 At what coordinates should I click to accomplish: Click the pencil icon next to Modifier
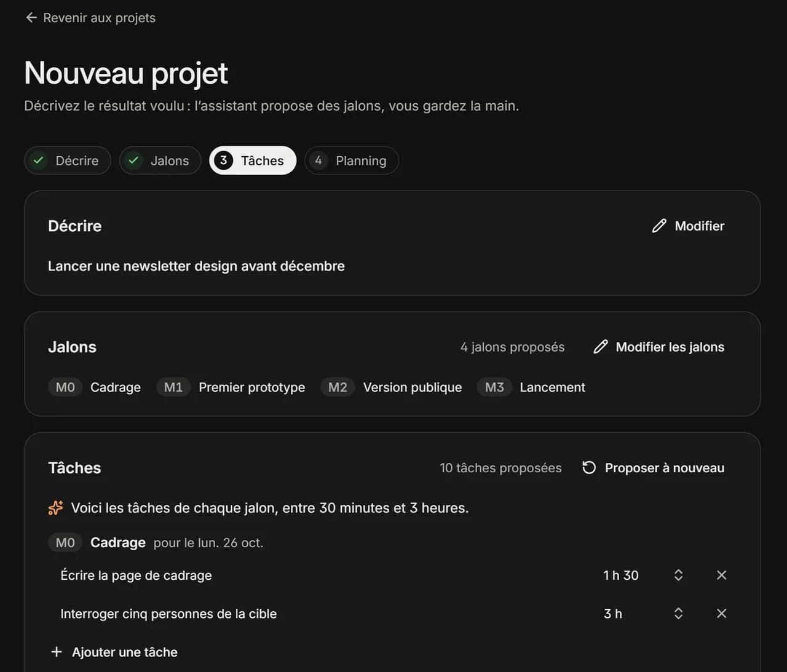659,226
